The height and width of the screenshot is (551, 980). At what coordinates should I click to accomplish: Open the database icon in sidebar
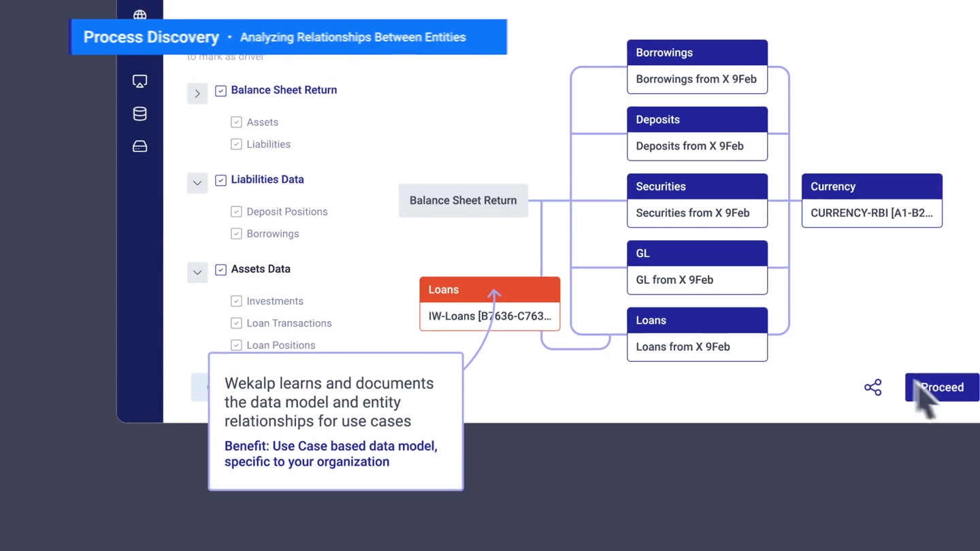(140, 114)
